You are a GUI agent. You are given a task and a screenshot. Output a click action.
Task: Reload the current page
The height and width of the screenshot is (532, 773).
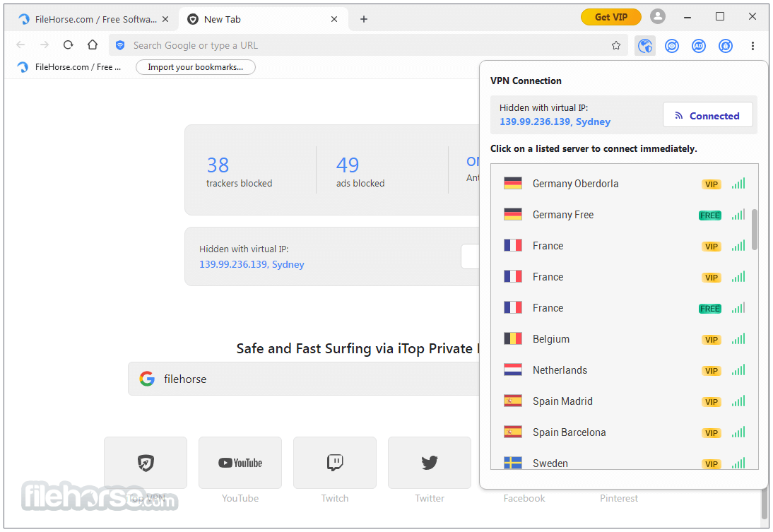point(68,45)
